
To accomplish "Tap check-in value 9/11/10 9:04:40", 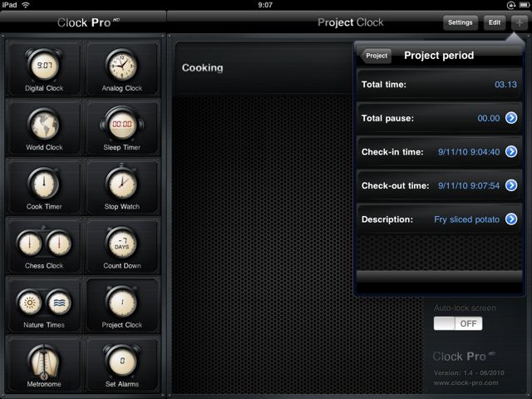I will tap(469, 152).
